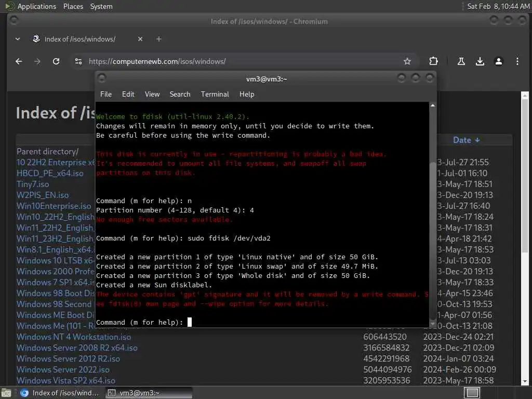Open Tiny7.iso link
The height and width of the screenshot is (399, 532).
click(x=33, y=184)
